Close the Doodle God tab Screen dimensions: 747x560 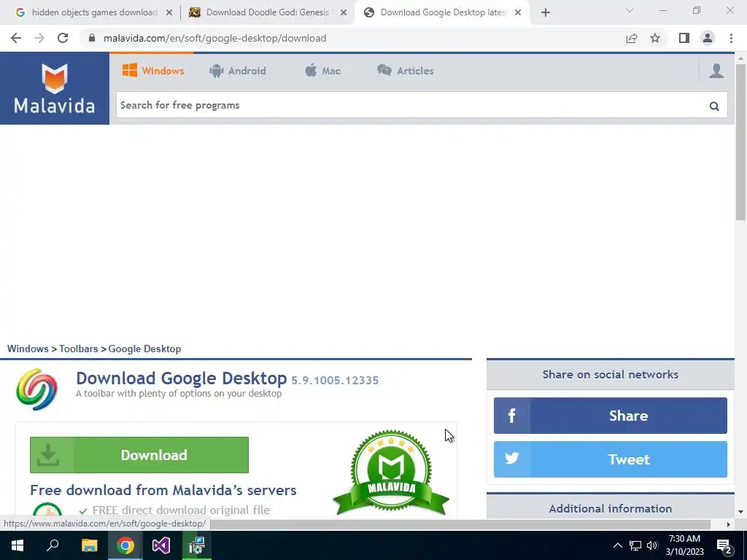tap(344, 12)
